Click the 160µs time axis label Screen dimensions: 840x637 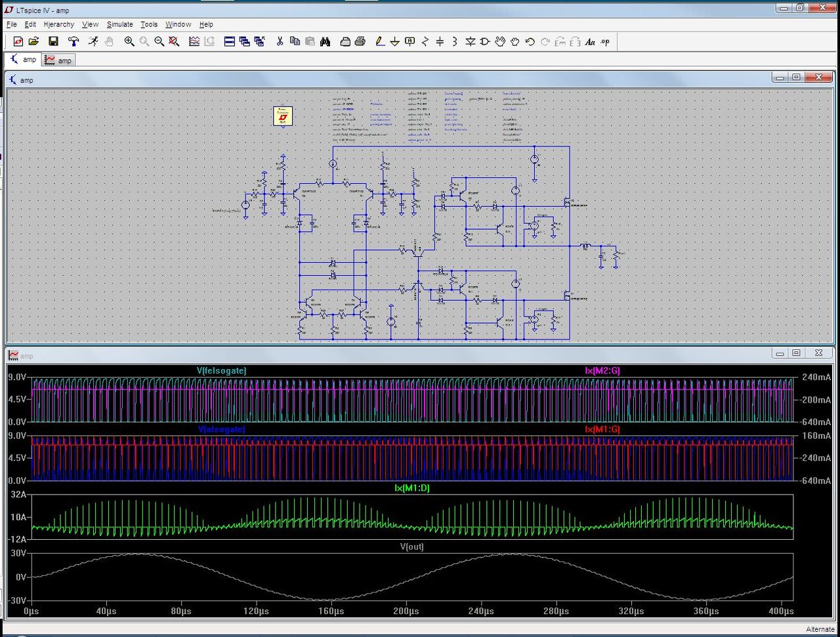(331, 611)
